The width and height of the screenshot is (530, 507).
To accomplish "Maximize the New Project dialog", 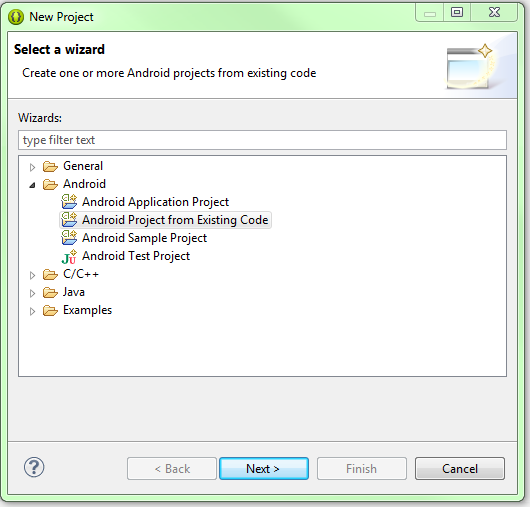I will click(457, 13).
